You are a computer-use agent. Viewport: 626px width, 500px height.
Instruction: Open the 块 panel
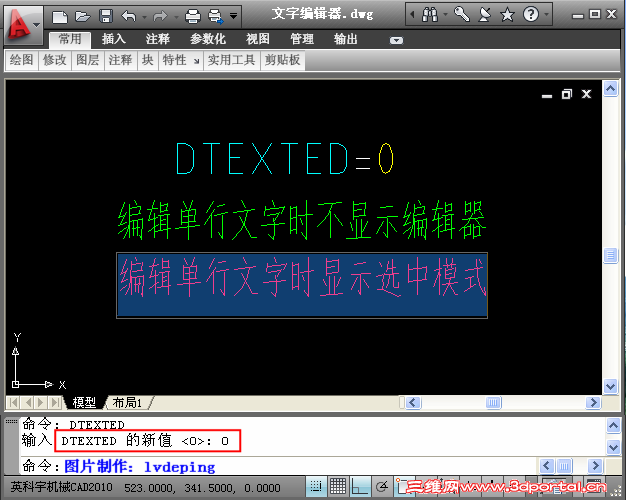coord(148,60)
